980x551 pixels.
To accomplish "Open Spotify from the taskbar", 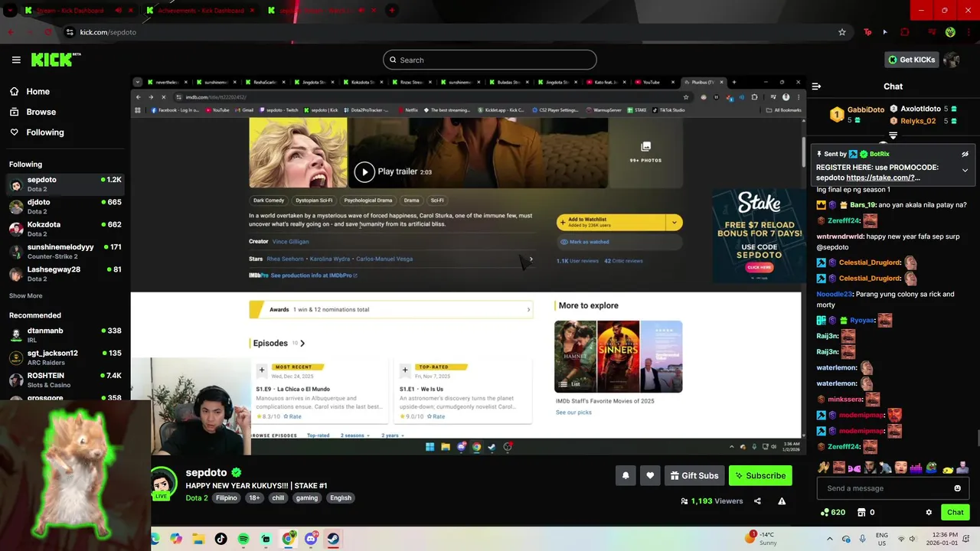I will pyautogui.click(x=243, y=539).
